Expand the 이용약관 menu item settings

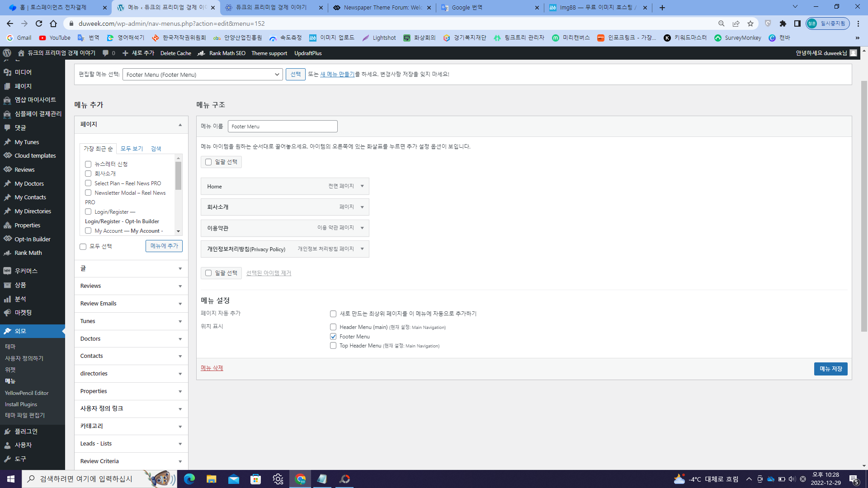coord(362,228)
